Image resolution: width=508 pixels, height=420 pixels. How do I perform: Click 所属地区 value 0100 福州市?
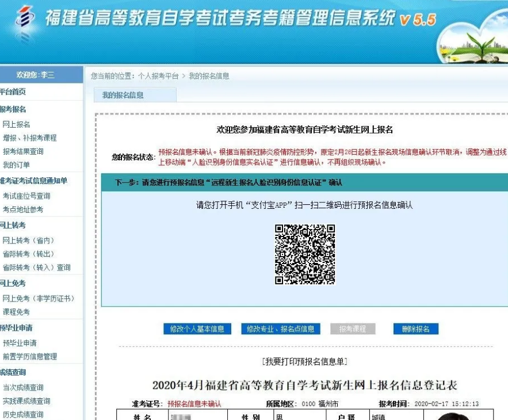pos(320,404)
